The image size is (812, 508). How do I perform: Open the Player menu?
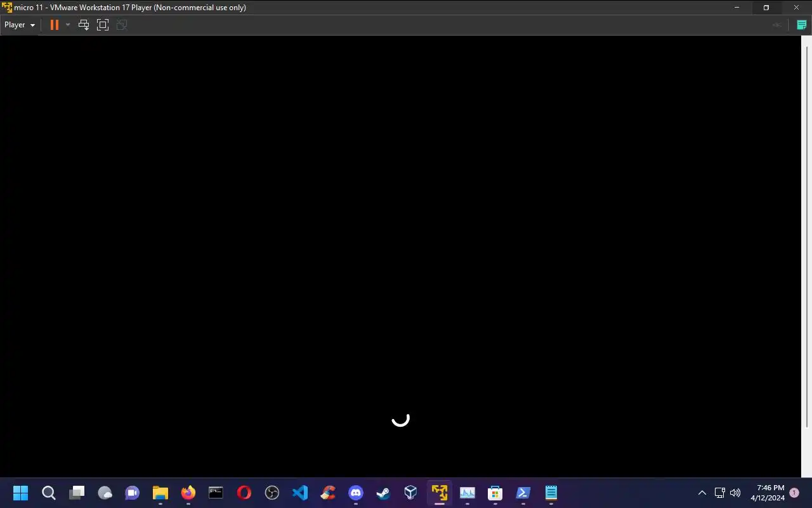[x=20, y=25]
